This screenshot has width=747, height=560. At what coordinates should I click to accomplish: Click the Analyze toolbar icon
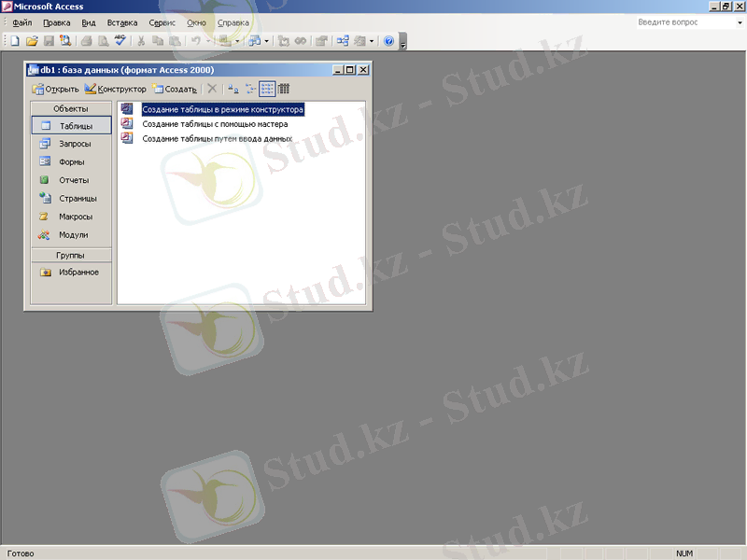[255, 41]
